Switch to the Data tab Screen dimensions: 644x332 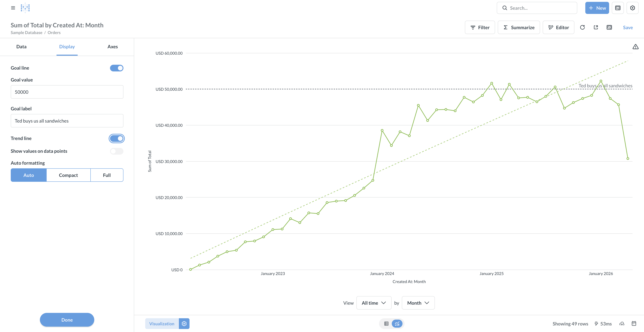point(21,47)
